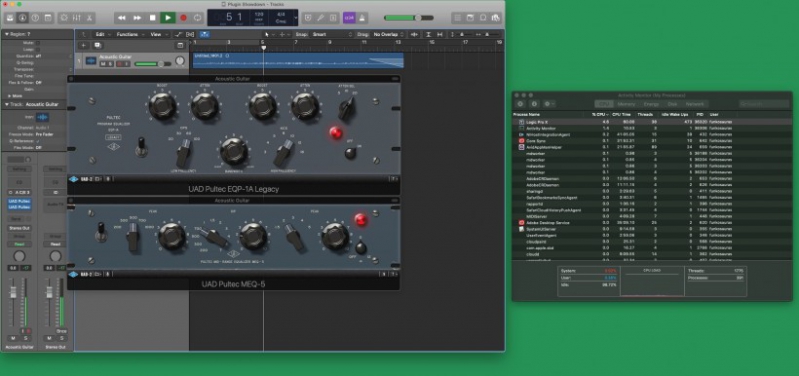Open Smart Controls in Logic control bar
Viewport: 799px width, 376px height.
tap(64, 18)
